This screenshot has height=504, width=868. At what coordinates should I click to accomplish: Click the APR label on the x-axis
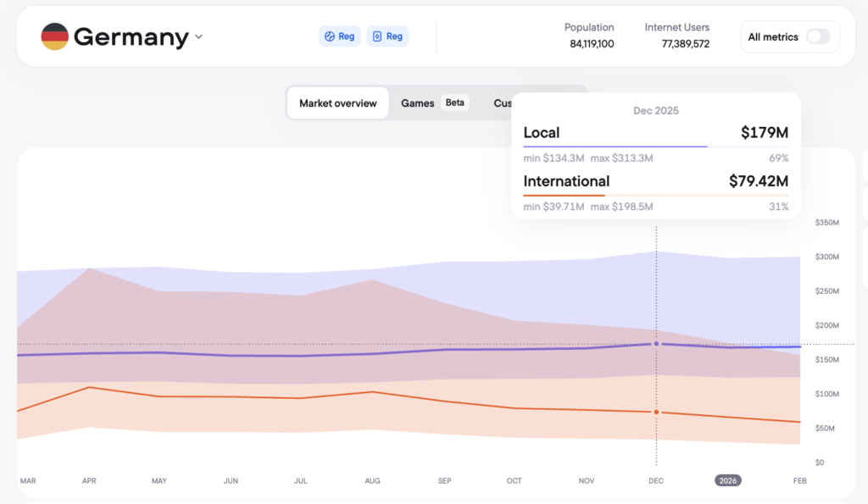89,481
